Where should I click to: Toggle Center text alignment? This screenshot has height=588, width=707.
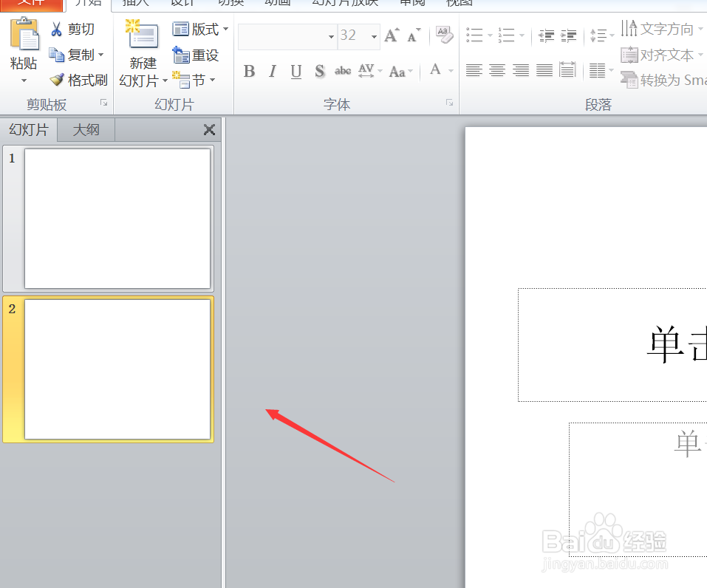click(x=497, y=70)
